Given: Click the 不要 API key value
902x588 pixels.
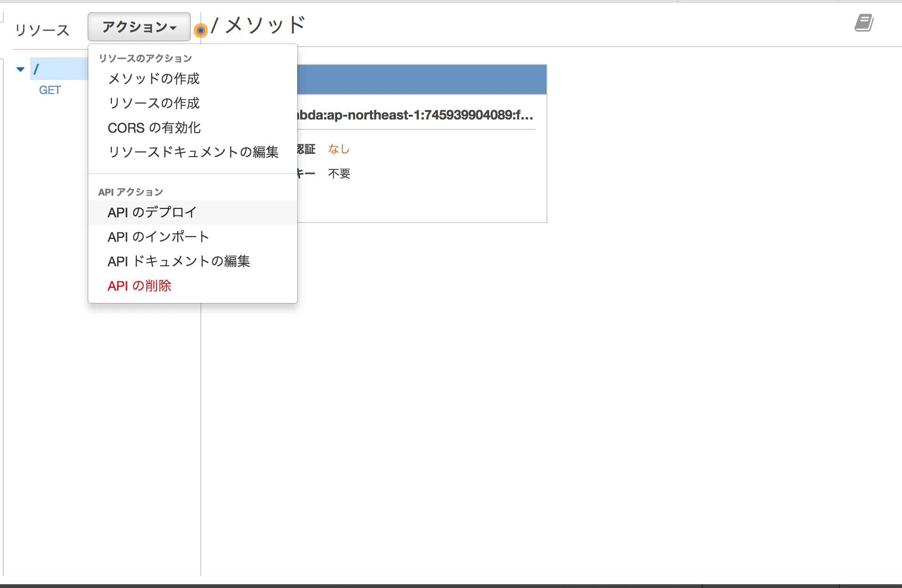Looking at the screenshot, I should (x=339, y=174).
